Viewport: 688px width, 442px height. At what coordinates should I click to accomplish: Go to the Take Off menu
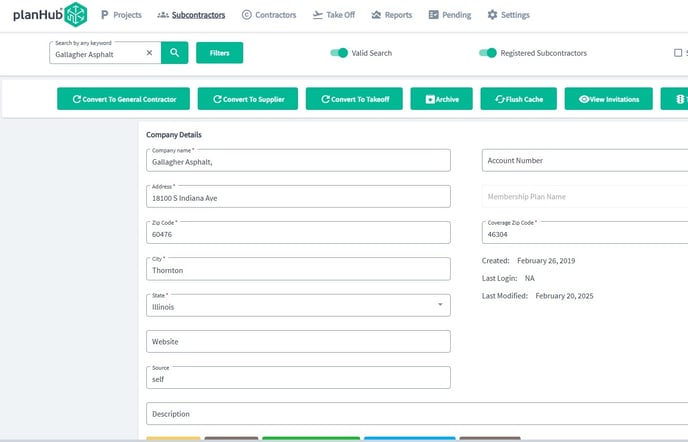point(333,15)
